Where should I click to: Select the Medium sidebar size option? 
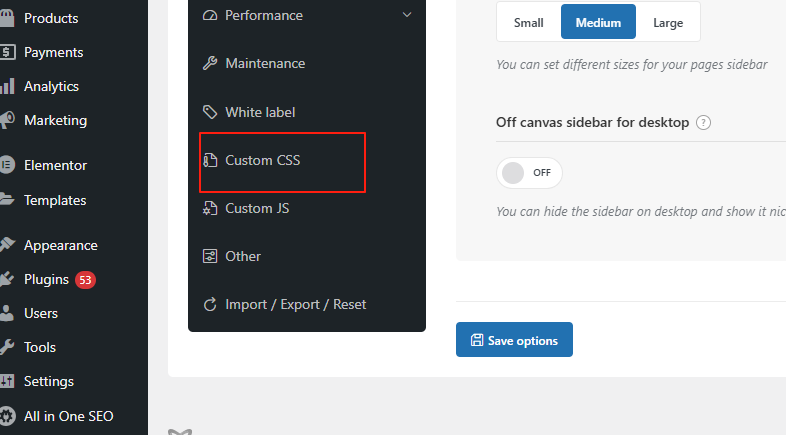pyautogui.click(x=598, y=22)
